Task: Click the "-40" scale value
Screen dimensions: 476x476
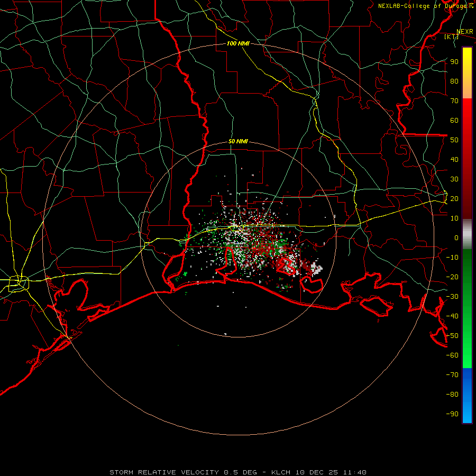Action: pos(452,316)
